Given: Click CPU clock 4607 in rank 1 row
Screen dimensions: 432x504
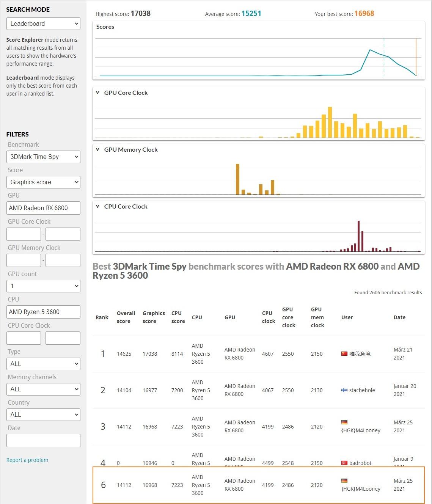Looking at the screenshot, I should (x=268, y=354).
